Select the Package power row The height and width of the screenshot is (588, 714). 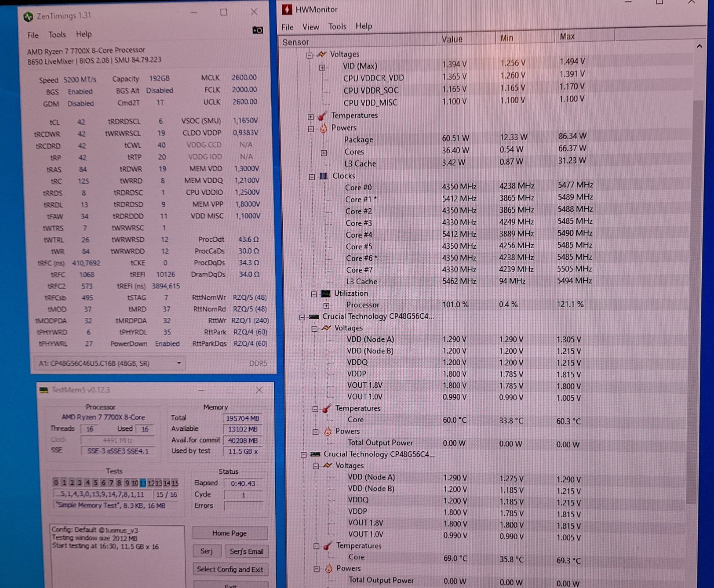click(x=465, y=138)
